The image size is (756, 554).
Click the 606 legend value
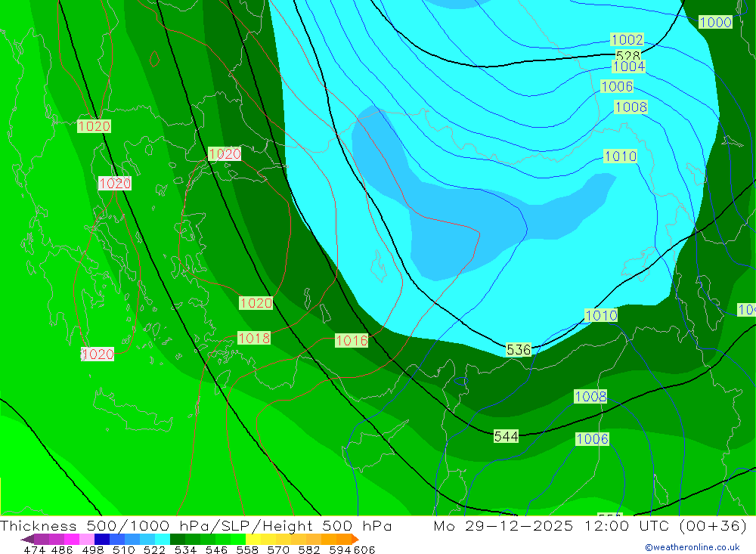coord(364,550)
